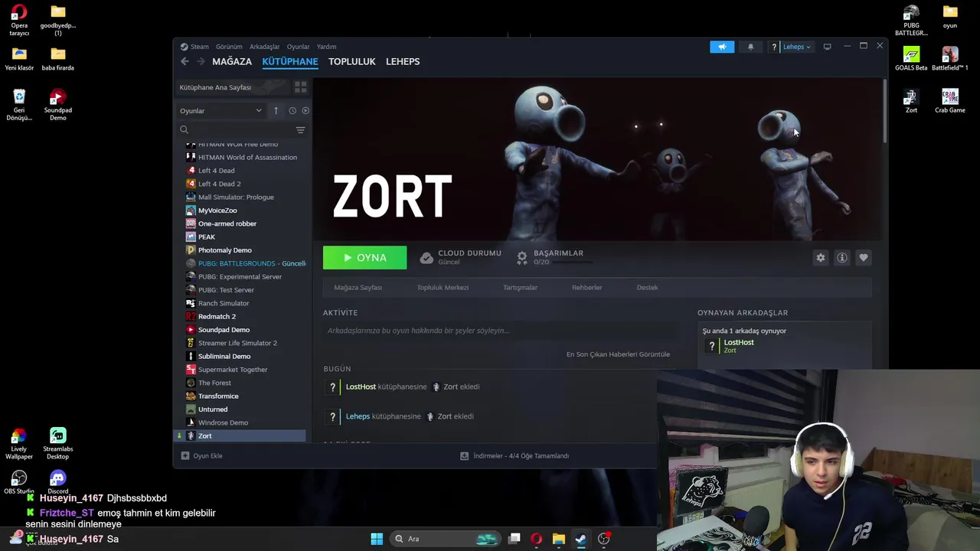
Task: Open İndirmeler downloads status
Action: coord(514,456)
